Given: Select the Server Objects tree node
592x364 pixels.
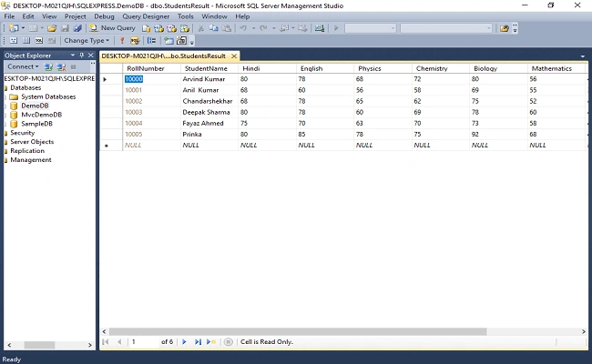Looking at the screenshot, I should point(32,142).
